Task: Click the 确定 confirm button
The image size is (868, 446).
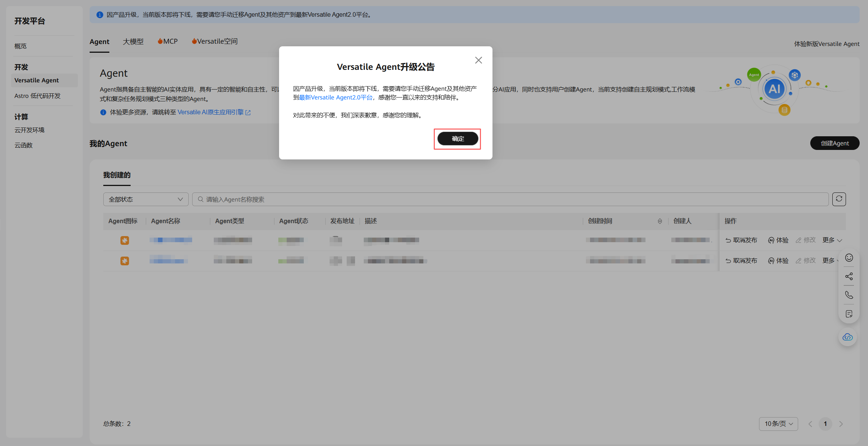Action: click(x=458, y=139)
